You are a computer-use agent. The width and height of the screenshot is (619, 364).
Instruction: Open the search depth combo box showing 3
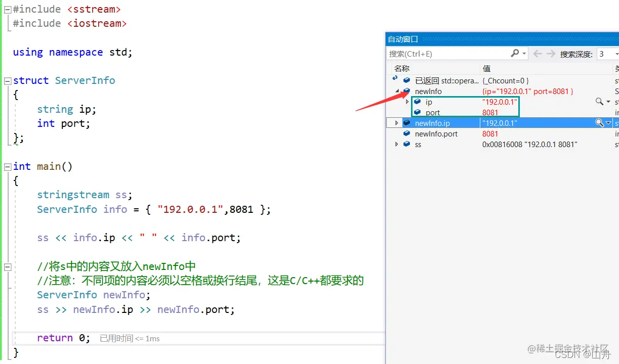click(x=608, y=54)
